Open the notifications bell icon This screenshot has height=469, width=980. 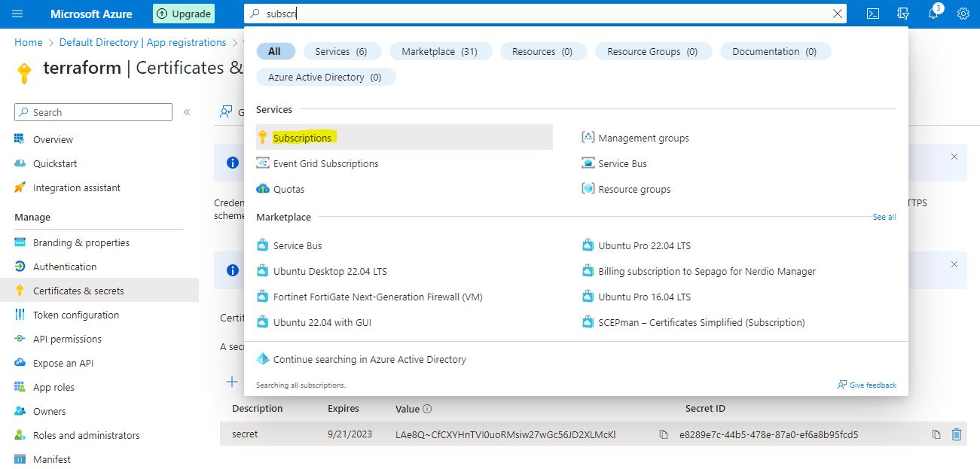point(933,14)
